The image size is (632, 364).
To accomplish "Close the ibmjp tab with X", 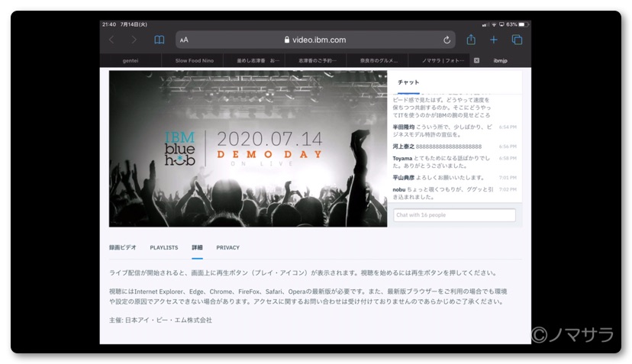I will click(x=476, y=60).
